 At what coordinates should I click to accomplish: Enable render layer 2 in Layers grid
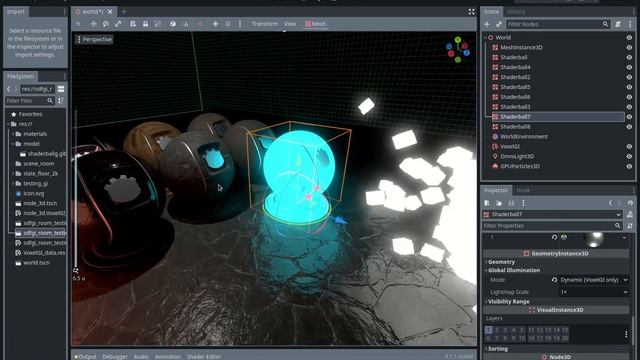[x=497, y=330]
